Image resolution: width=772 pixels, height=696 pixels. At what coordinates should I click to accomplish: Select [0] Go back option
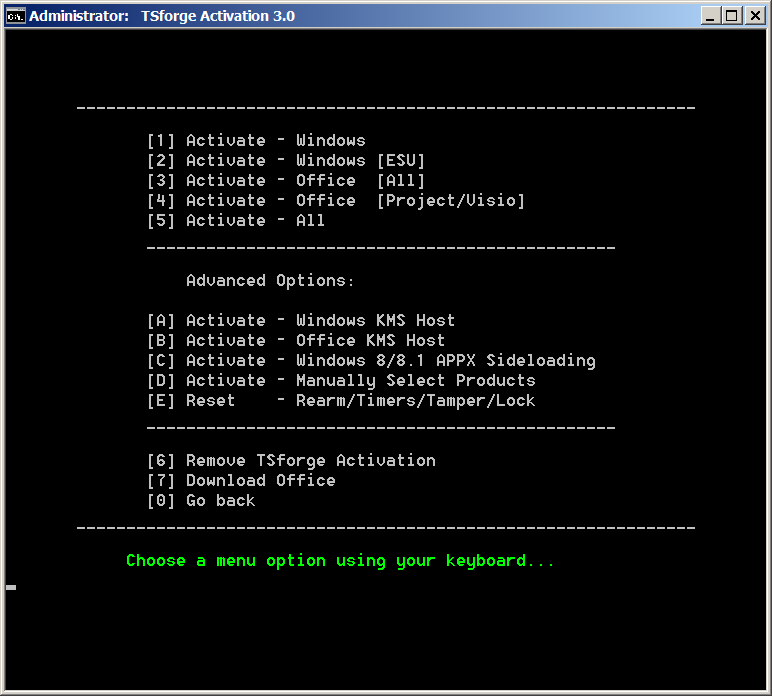[201, 501]
